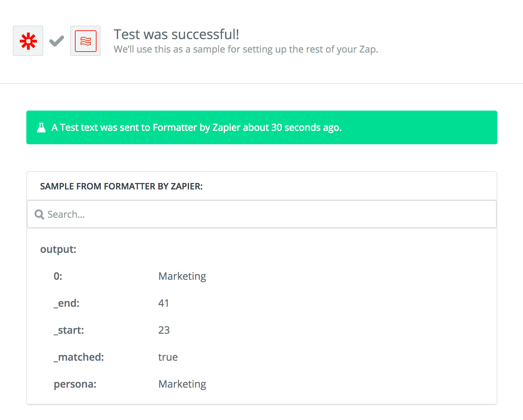Click the Formatter wavy lines icon
Viewport: 523px width, 420px height.
(x=85, y=41)
